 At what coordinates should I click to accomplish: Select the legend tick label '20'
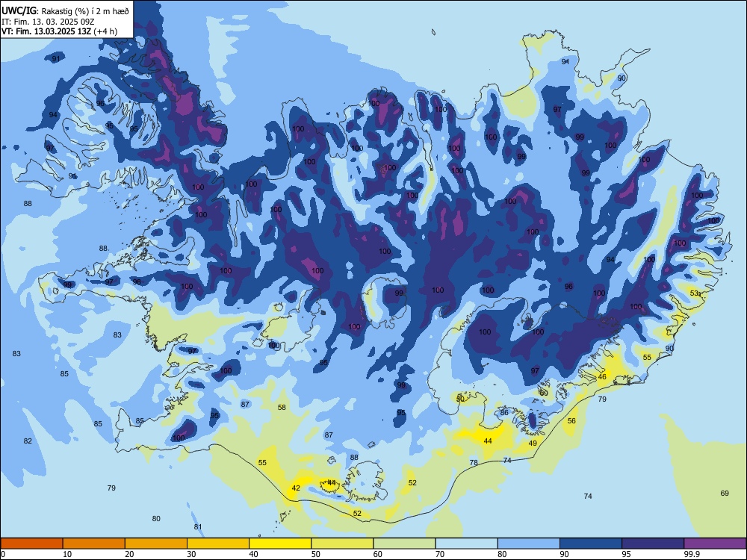pos(129,554)
